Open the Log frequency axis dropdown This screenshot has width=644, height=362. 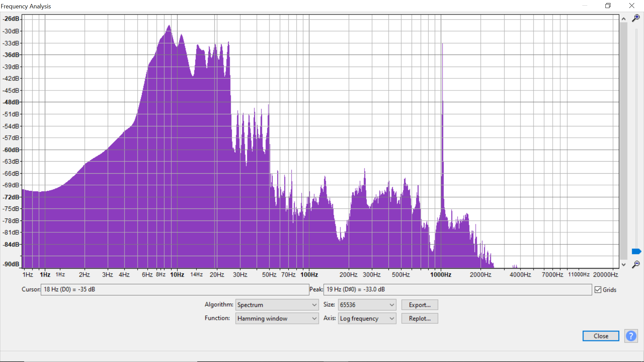pyautogui.click(x=367, y=318)
